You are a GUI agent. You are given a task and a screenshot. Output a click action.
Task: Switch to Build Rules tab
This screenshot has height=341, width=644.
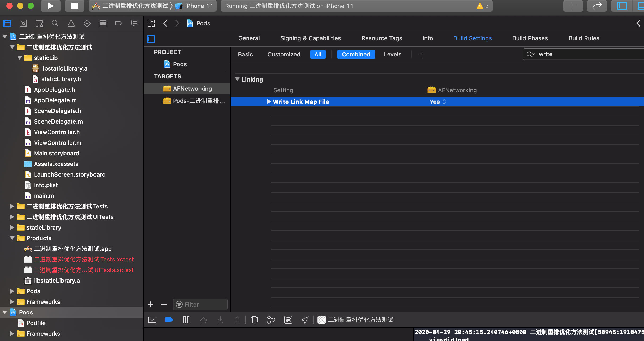click(x=584, y=38)
